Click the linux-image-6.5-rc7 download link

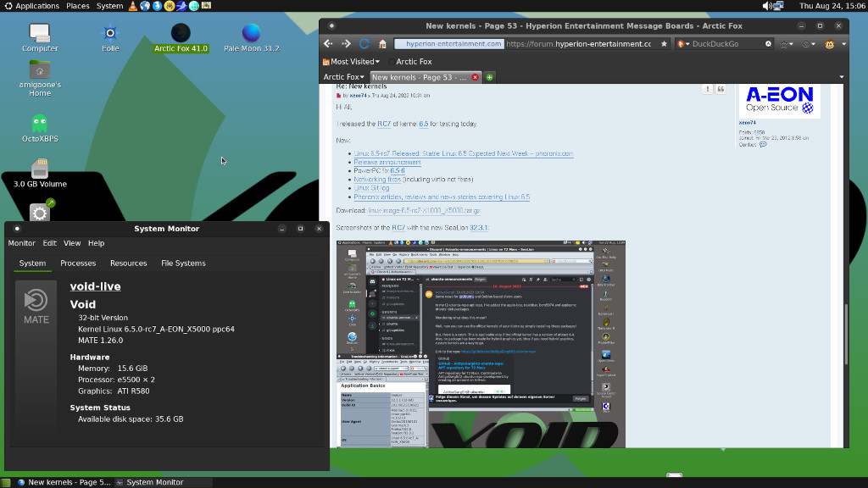tap(424, 211)
